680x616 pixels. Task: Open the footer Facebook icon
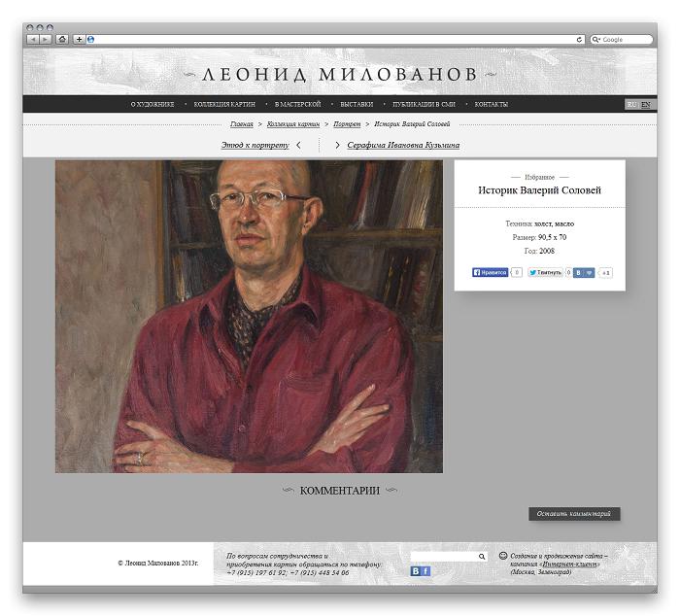pyautogui.click(x=425, y=571)
